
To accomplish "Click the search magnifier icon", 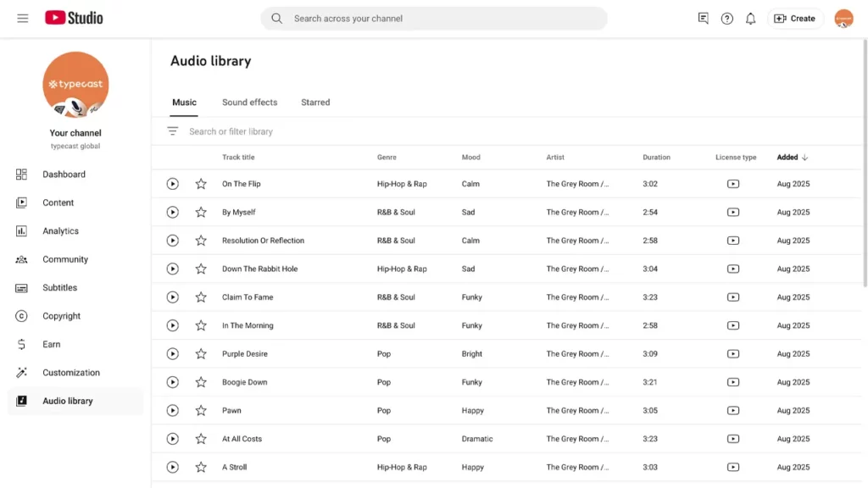I will click(277, 19).
